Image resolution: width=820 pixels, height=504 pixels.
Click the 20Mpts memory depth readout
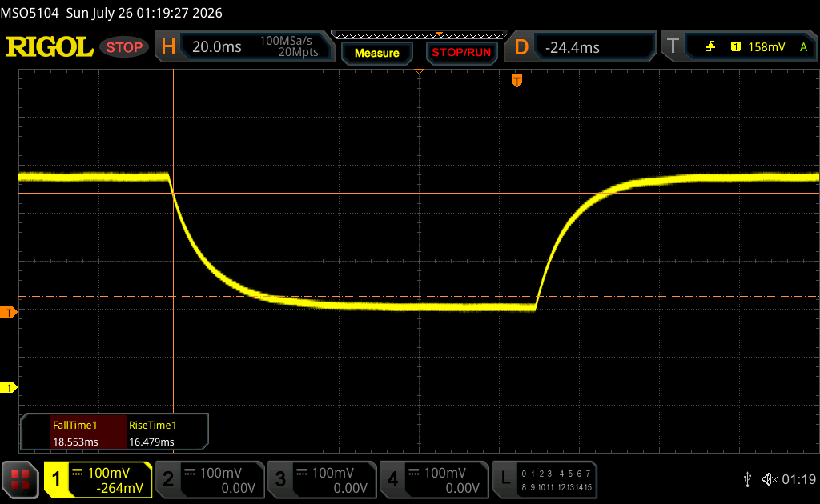[x=298, y=52]
